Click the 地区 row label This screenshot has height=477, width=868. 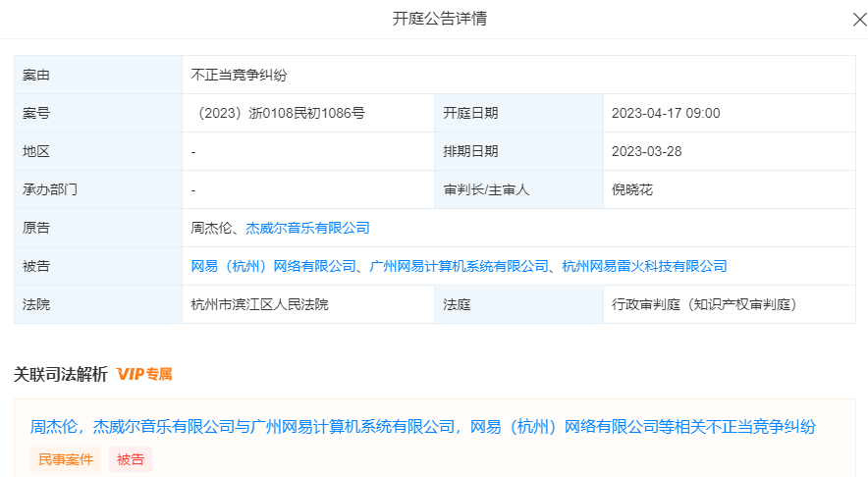click(36, 151)
